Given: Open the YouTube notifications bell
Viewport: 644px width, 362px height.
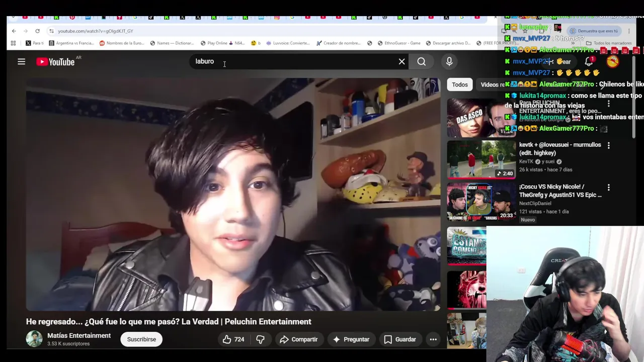Looking at the screenshot, I should pos(589,61).
